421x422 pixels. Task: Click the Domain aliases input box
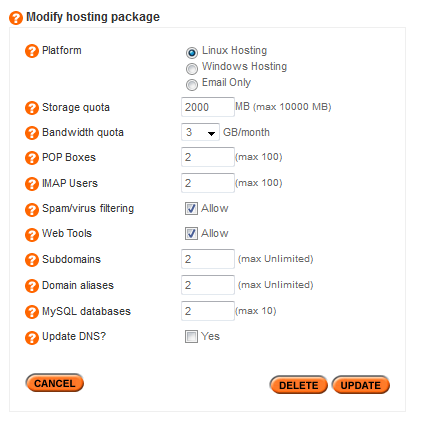point(208,285)
